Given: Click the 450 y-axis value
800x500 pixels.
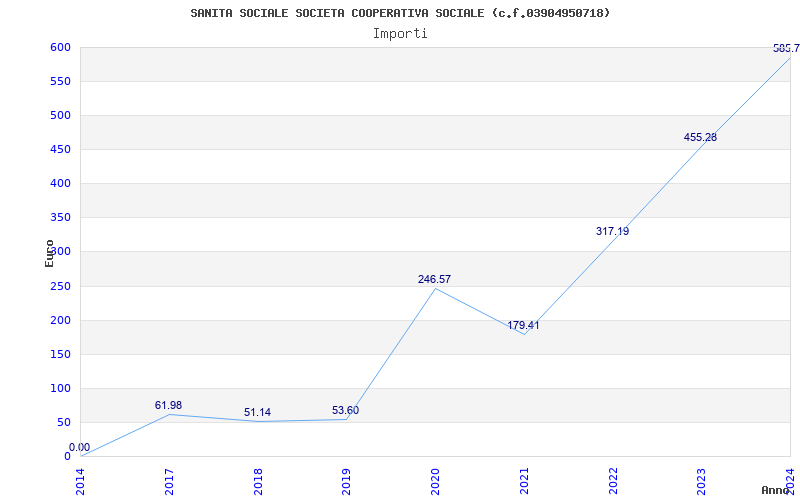Looking at the screenshot, I should tap(60, 149).
